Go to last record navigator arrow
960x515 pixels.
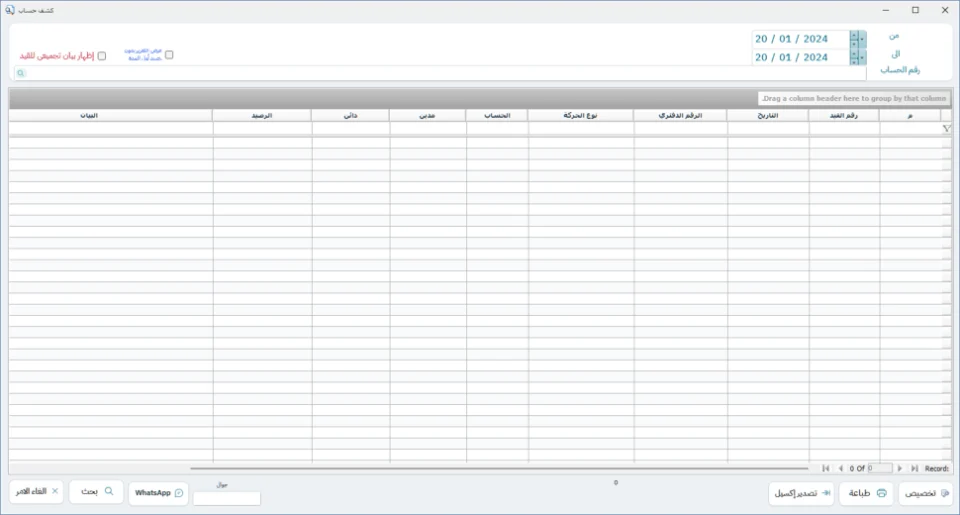[x=914, y=468]
